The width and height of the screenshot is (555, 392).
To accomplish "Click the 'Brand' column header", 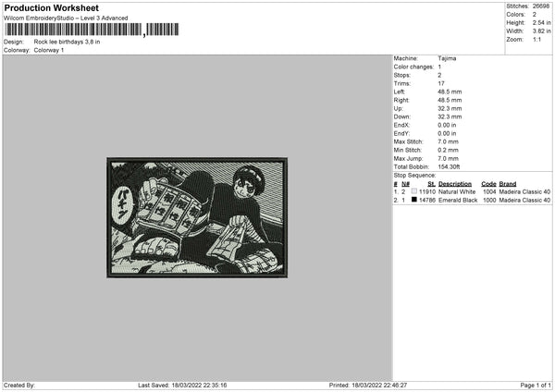I will pos(508,184).
